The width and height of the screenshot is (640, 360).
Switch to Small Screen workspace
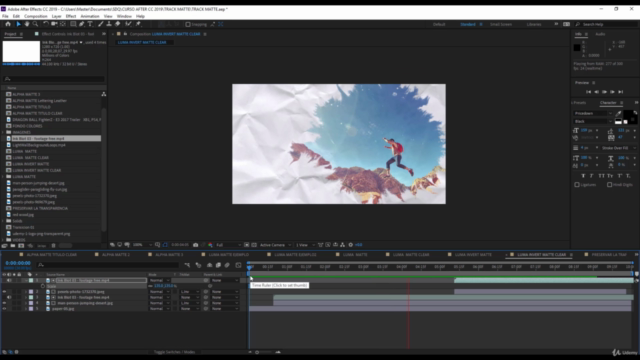pos(501,24)
